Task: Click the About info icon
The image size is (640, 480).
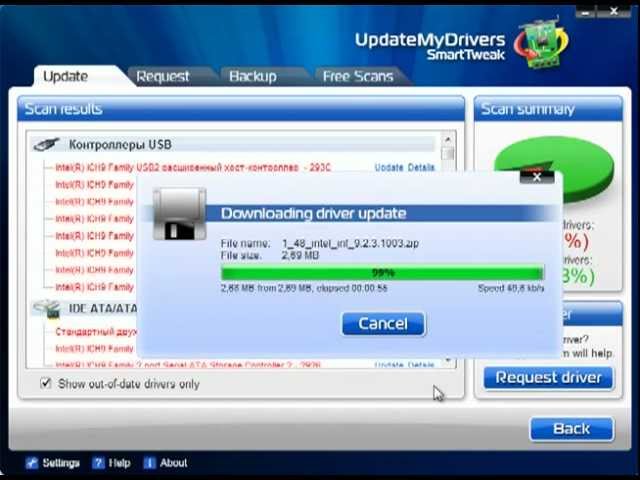Action: [149, 463]
